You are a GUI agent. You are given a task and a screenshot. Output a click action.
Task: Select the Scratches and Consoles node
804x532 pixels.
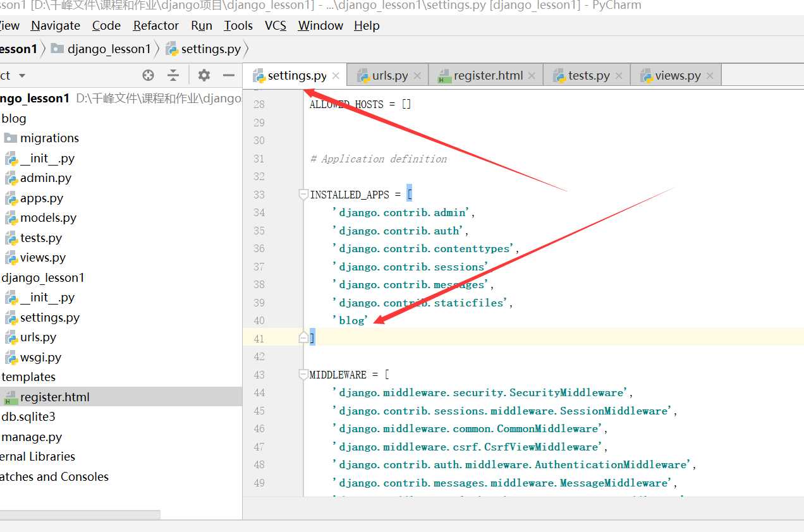click(x=54, y=476)
